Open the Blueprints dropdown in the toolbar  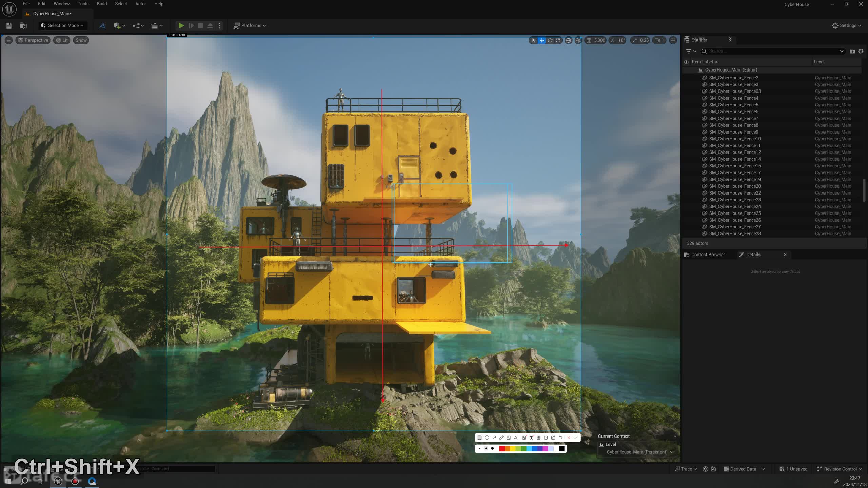(138, 26)
